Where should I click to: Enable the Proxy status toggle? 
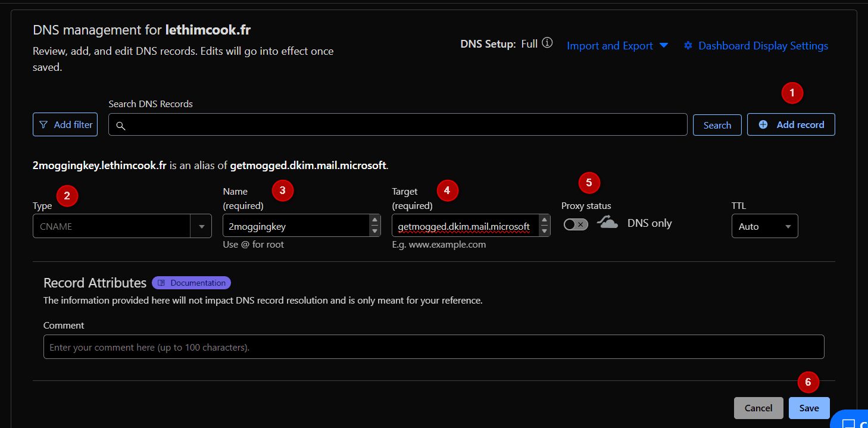[575, 223]
